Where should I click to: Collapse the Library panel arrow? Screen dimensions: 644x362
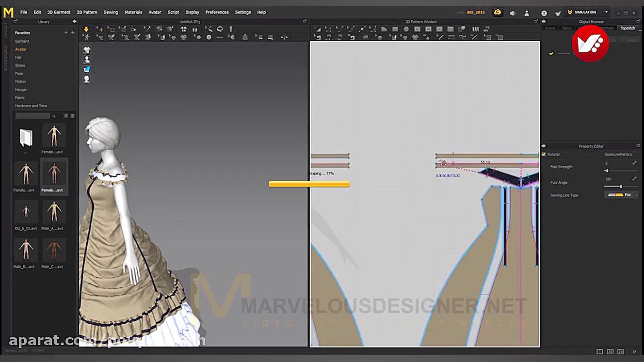point(74,21)
